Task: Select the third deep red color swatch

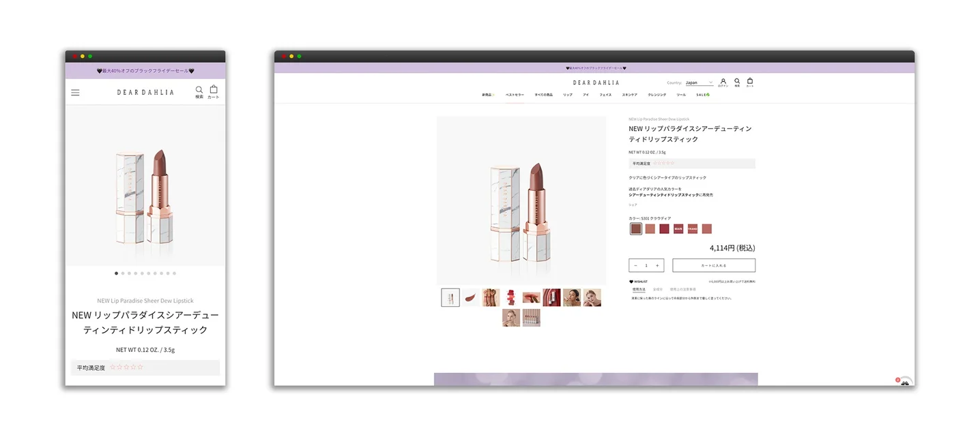Action: coord(664,229)
